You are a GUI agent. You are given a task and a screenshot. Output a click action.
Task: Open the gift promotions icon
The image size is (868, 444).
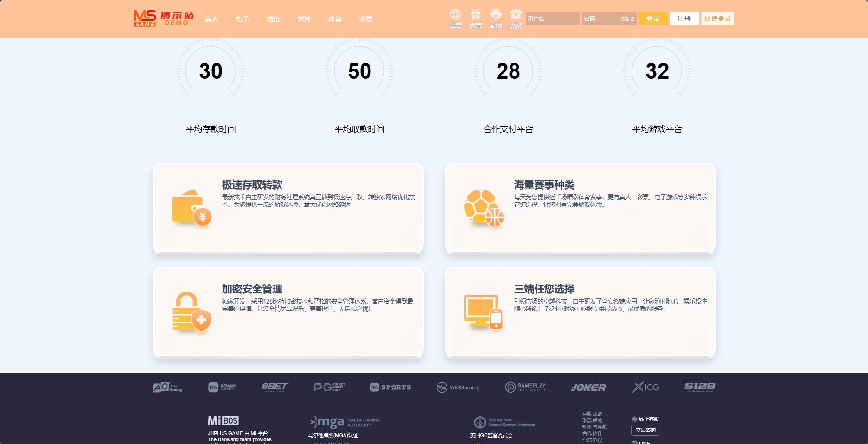[x=475, y=15]
